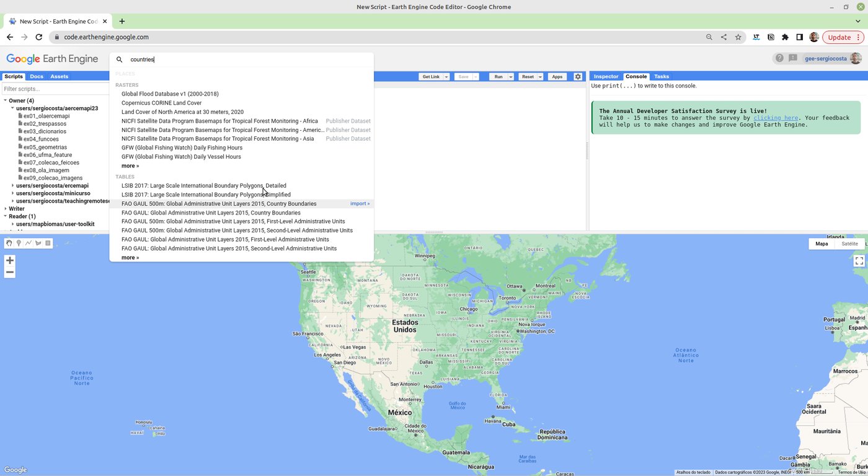Open Chrome profile avatar
Screen dimensions: 868x476
click(814, 37)
